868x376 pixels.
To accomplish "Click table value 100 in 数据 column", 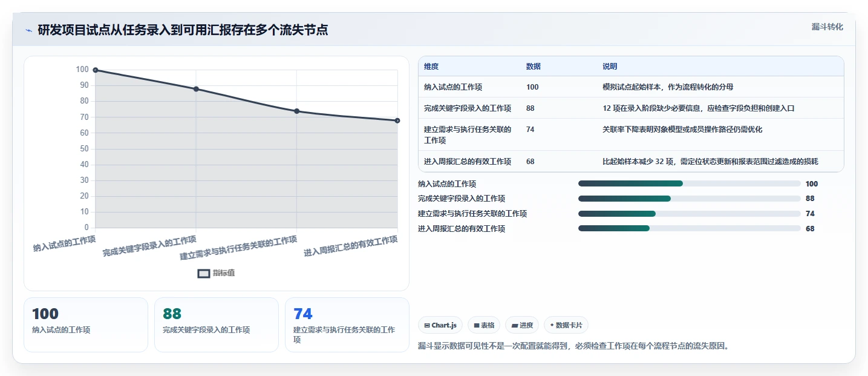I will coord(532,87).
